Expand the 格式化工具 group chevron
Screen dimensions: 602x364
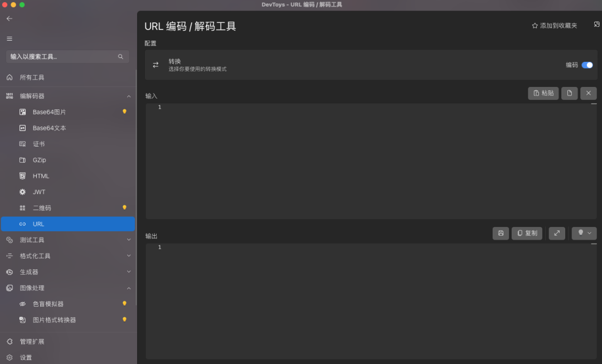pyautogui.click(x=129, y=256)
